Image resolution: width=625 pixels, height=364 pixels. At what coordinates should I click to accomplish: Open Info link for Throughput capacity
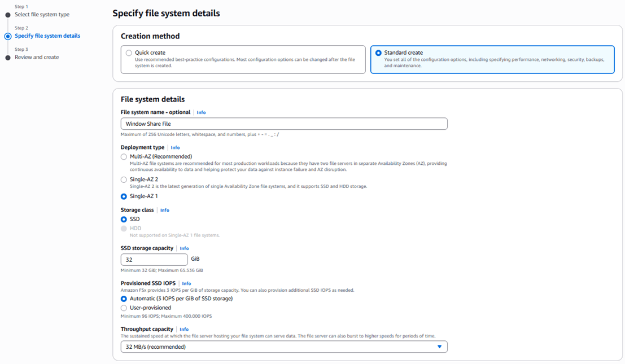183,329
